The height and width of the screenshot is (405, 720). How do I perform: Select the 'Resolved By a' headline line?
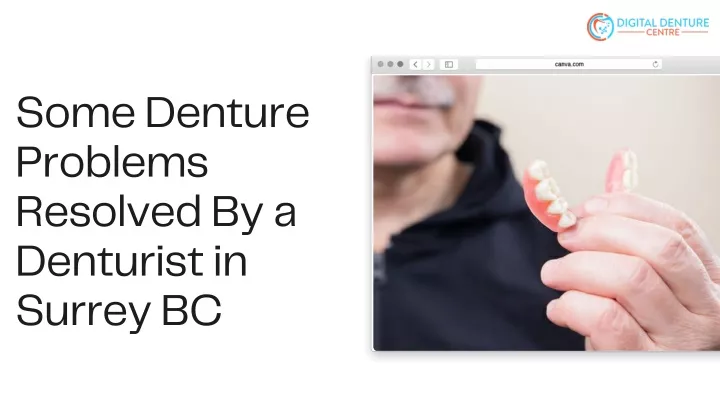156,212
